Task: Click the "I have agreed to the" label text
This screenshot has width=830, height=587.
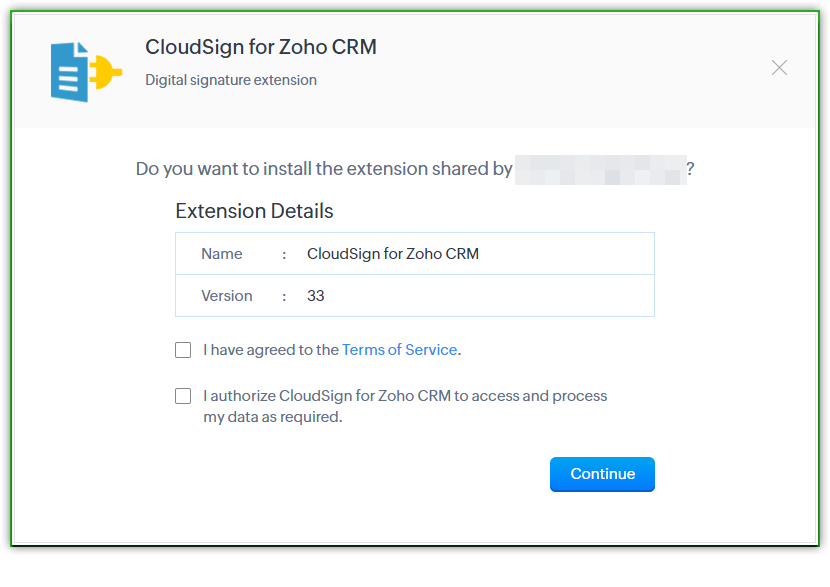Action: (x=271, y=350)
